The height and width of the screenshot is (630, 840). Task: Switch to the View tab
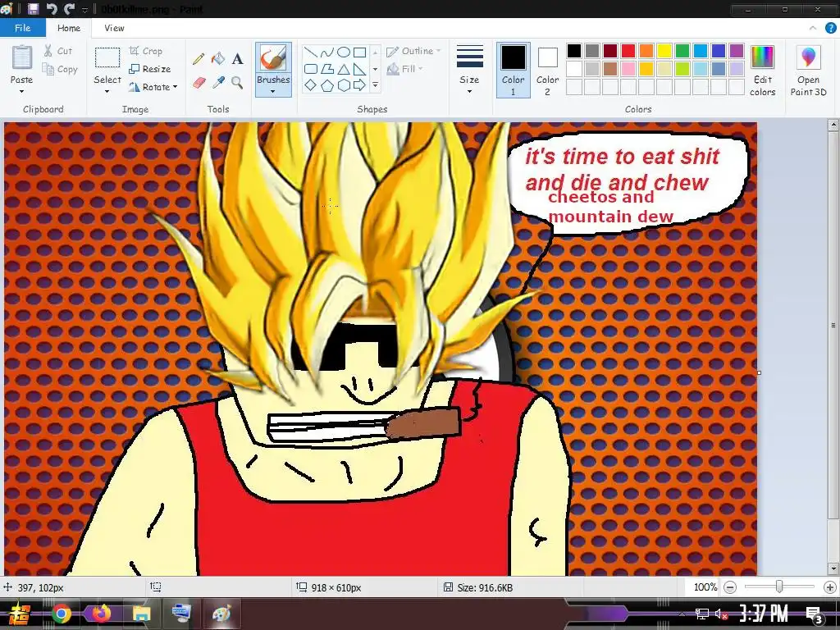point(114,28)
